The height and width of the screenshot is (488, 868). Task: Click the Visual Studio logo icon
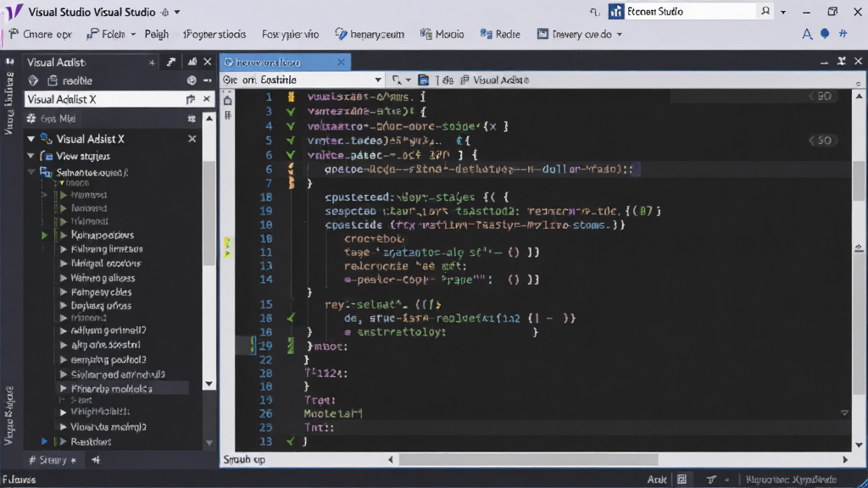pyautogui.click(x=14, y=12)
